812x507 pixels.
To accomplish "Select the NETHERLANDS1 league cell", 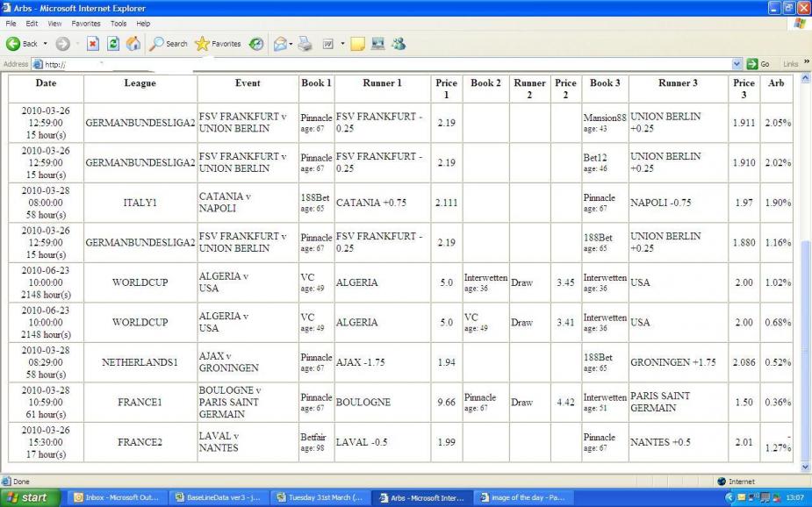I will 140,362.
